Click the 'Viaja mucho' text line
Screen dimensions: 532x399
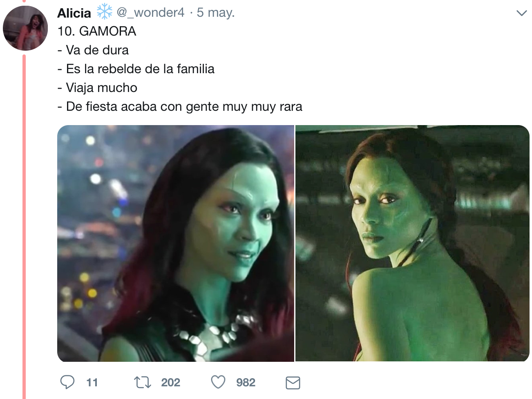[x=97, y=87]
